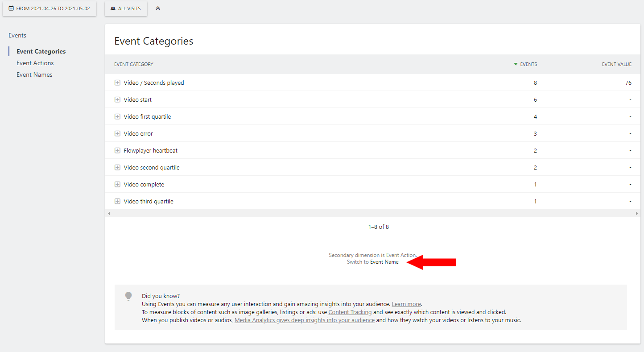Image resolution: width=644 pixels, height=352 pixels.
Task: Click the "Flowplayer heartbeat" label
Action: point(151,150)
